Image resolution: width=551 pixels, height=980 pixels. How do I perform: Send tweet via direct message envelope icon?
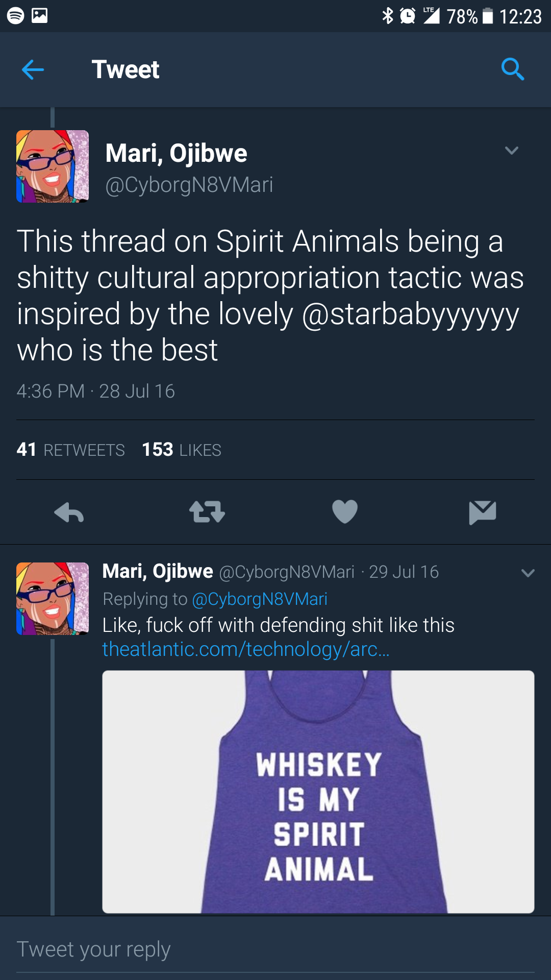482,512
